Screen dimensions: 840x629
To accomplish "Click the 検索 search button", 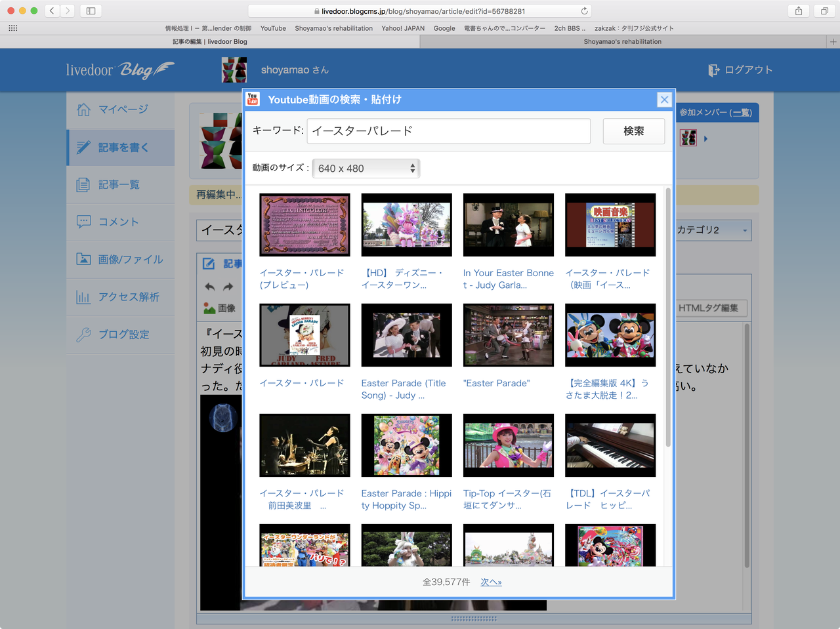I will coord(634,131).
